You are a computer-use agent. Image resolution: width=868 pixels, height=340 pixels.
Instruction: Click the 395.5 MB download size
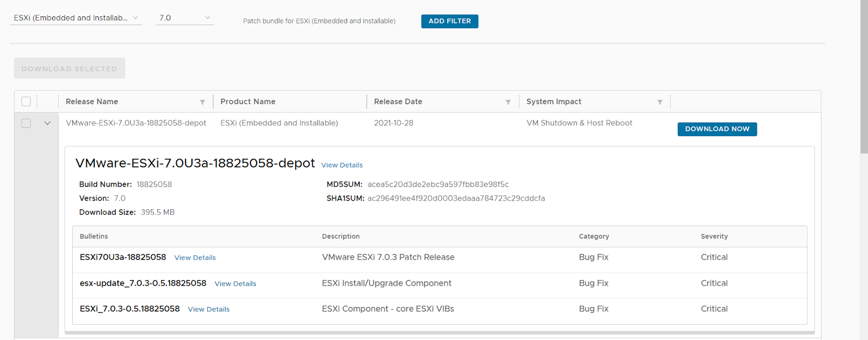coord(158,213)
